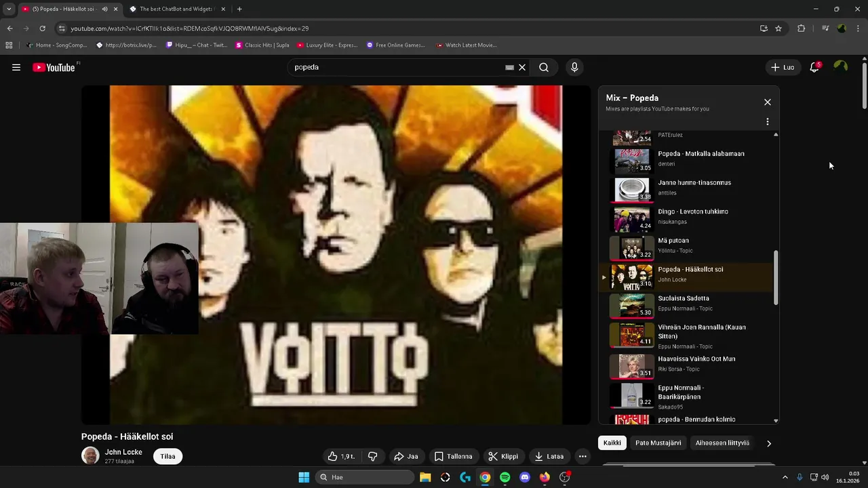Viewport: 868px width, 488px height.
Task: Open the Chrome apps grid icon
Action: 9,45
